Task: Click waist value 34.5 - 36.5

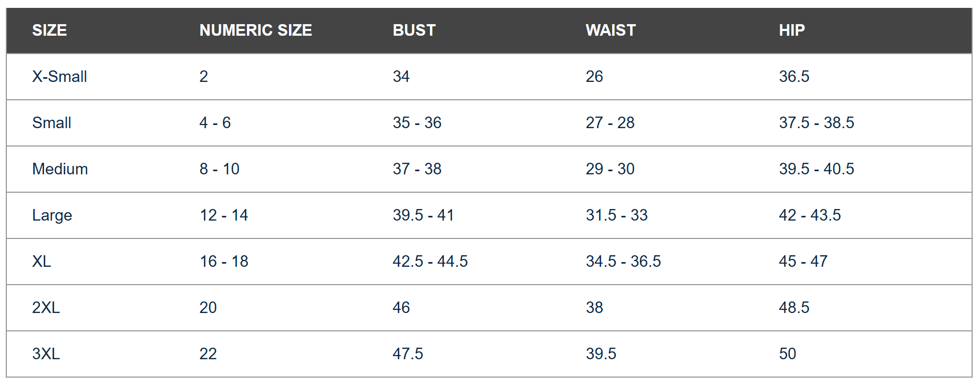Action: [x=623, y=262]
